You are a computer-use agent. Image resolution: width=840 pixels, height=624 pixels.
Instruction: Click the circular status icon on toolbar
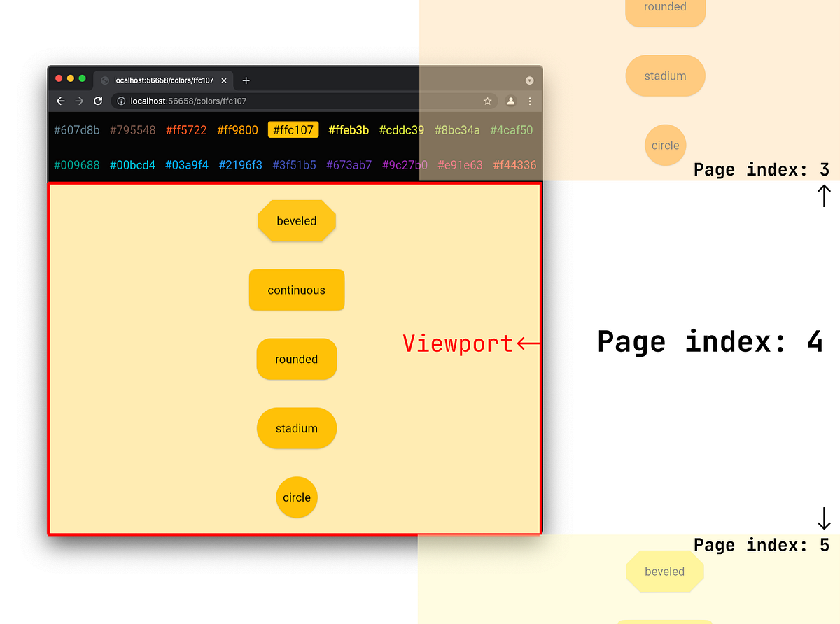530,80
